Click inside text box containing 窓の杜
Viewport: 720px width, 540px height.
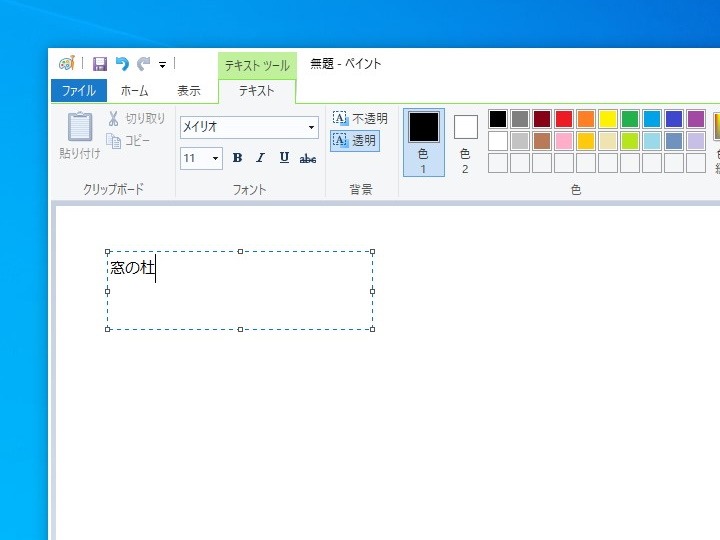[240, 290]
